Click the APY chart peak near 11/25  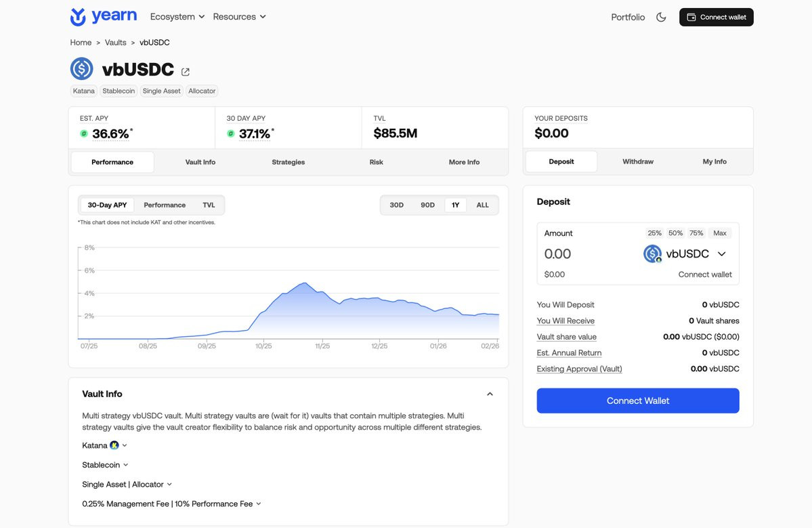[305, 283]
